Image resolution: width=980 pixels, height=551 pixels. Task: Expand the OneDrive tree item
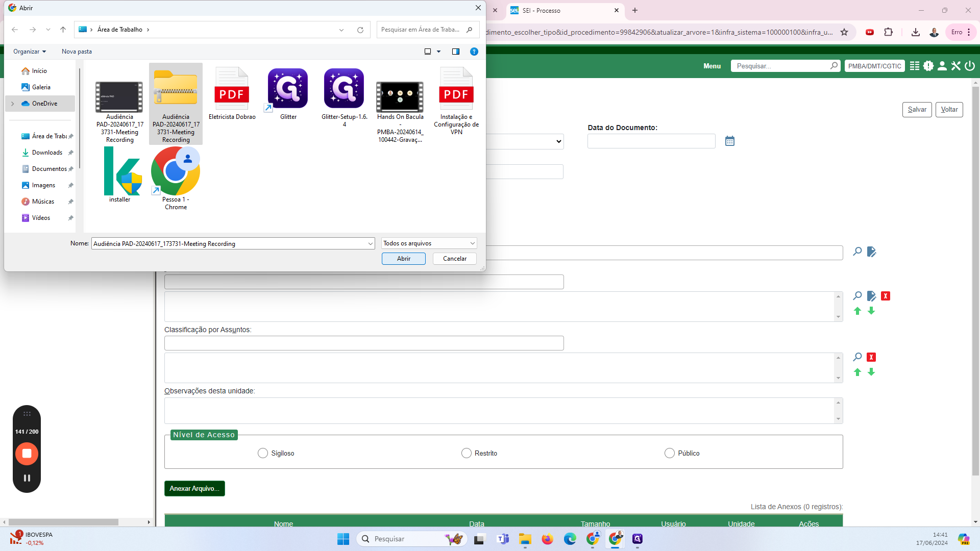[x=13, y=104]
